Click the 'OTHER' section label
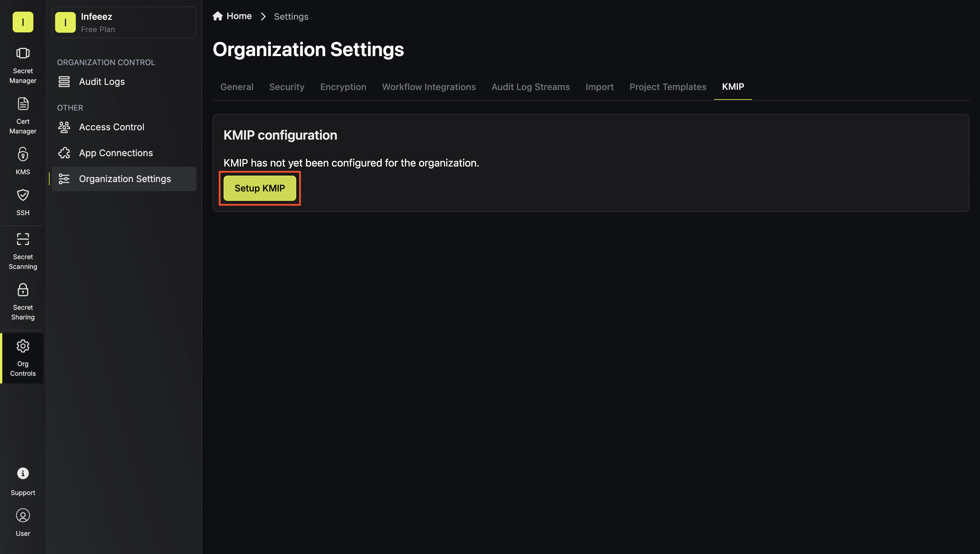The width and height of the screenshot is (980, 554). point(70,108)
